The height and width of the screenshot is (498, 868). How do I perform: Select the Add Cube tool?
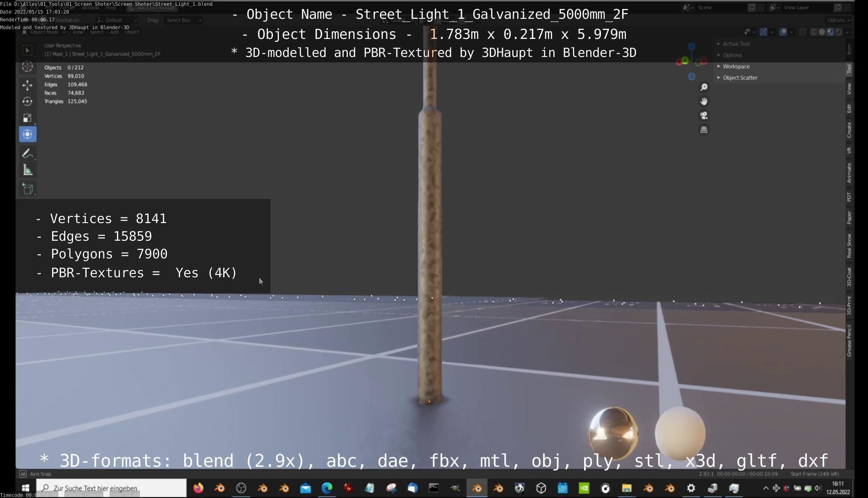tap(27, 189)
